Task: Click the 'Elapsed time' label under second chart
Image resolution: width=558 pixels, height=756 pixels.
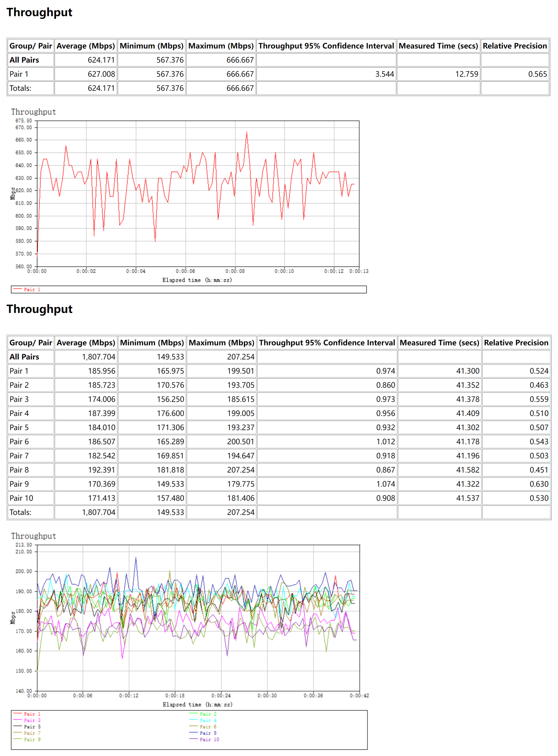Action: 197,705
